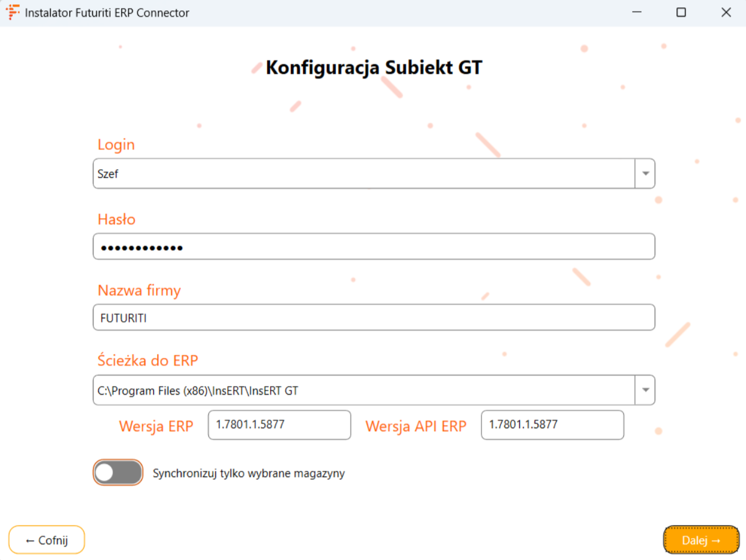
Task: Minimize the installer window
Action: pyautogui.click(x=636, y=12)
